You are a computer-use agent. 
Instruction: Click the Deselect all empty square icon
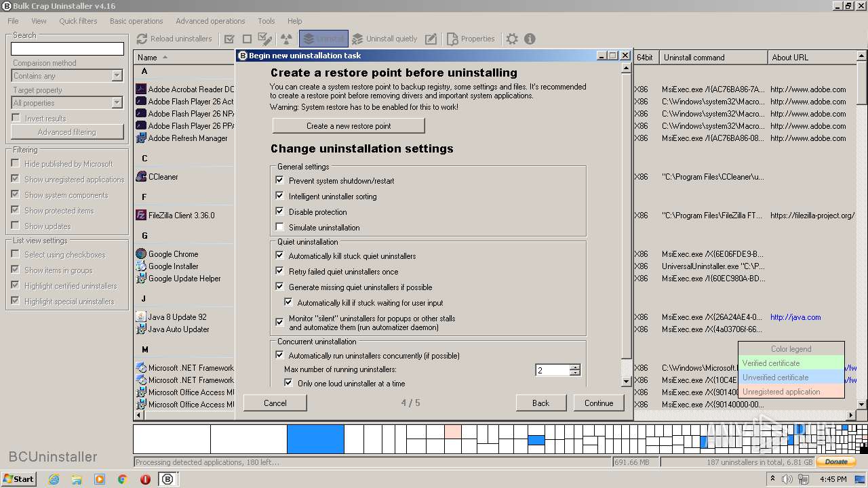pyautogui.click(x=247, y=39)
